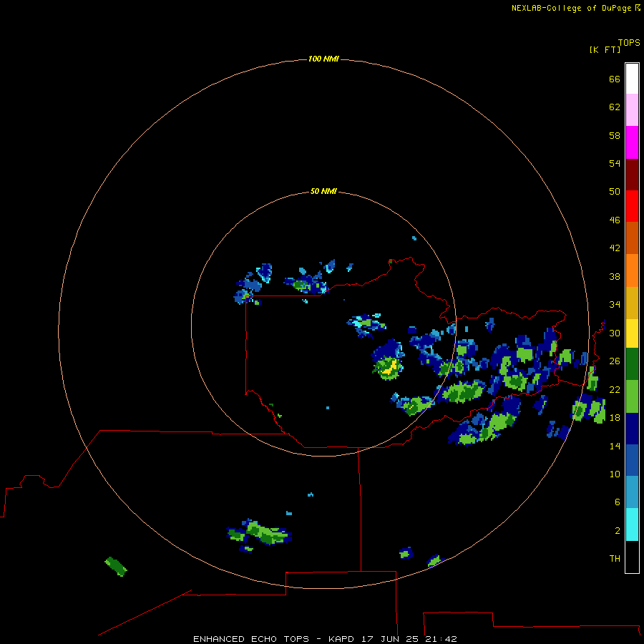Click the 14 legend value
The height and width of the screenshot is (644, 644).
coord(615,447)
